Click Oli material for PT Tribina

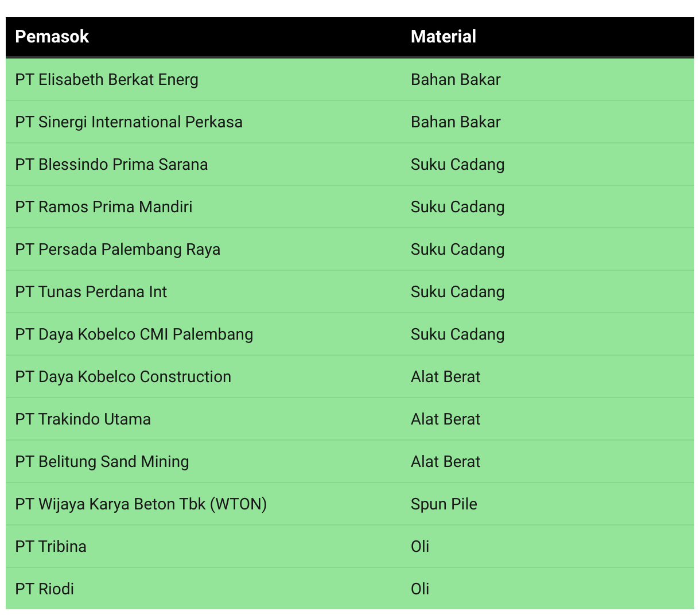pyautogui.click(x=420, y=546)
